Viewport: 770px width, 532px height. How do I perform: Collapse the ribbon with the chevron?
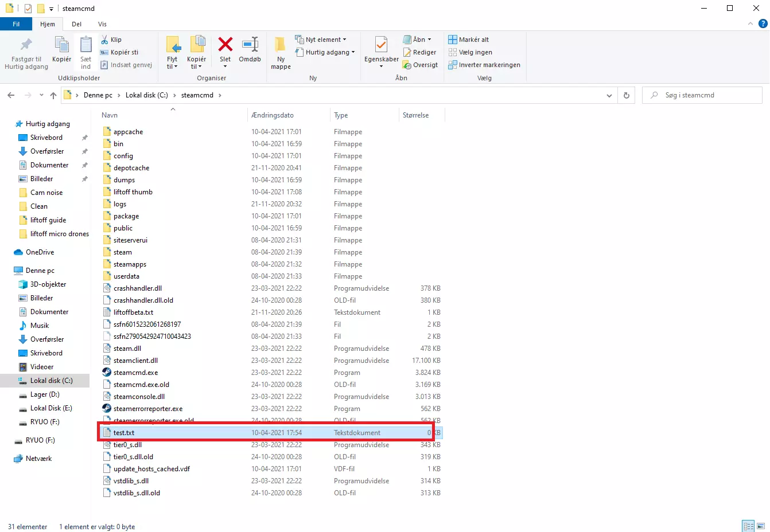click(x=750, y=24)
